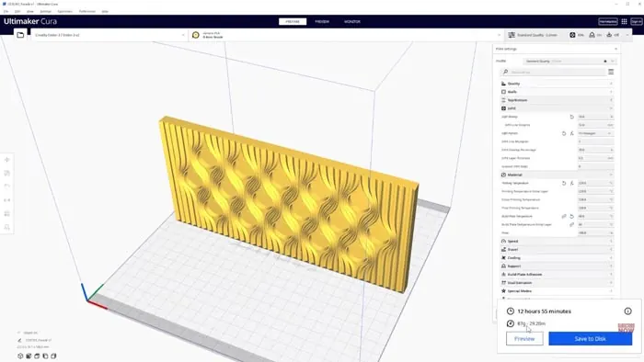Viewport: 644px width, 362px height.
Task: Click the Sign in button
Action: click(637, 22)
